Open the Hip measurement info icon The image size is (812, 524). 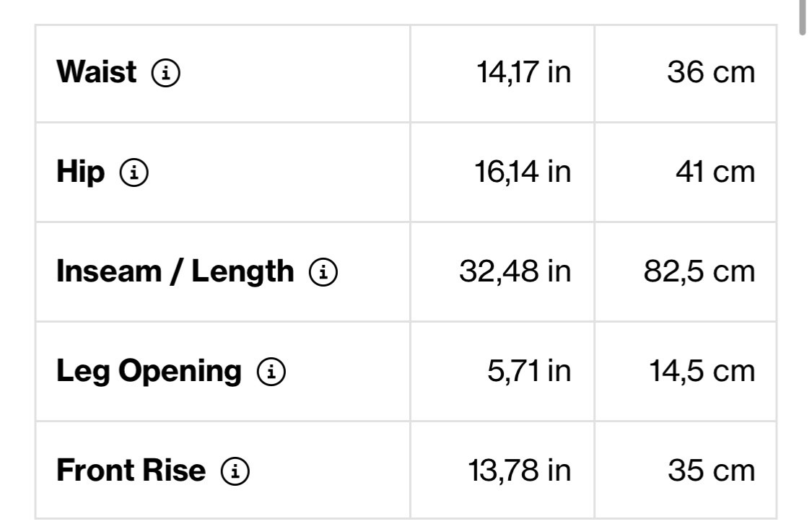[134, 173]
